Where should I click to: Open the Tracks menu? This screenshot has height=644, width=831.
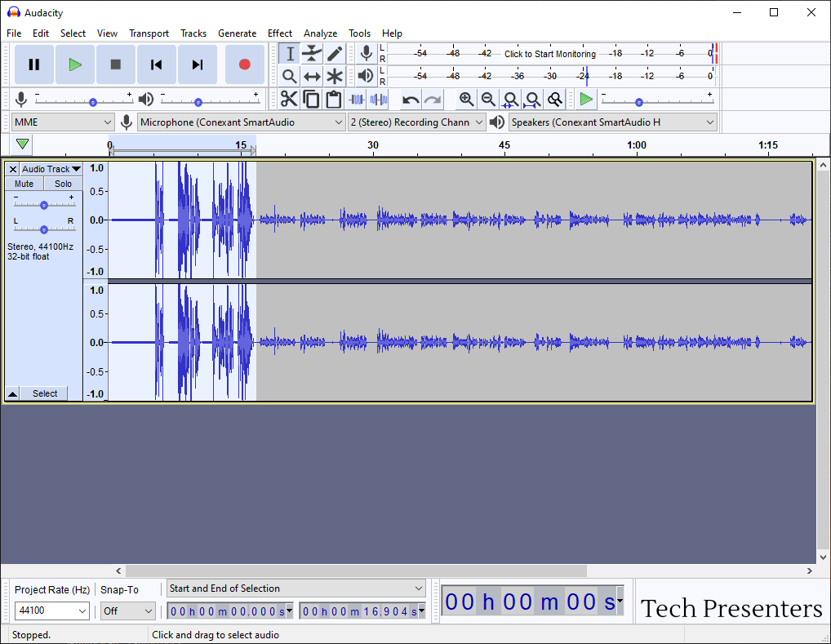[193, 33]
